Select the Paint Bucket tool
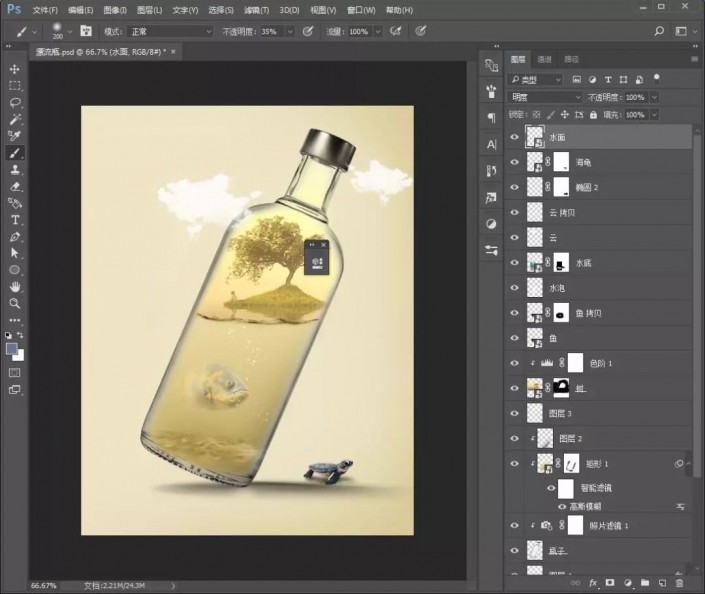 tap(14, 203)
